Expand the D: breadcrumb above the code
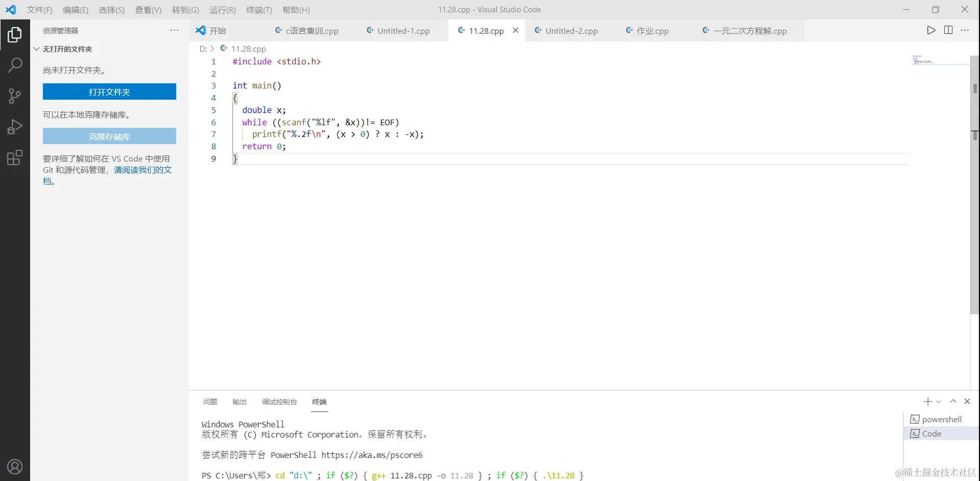 pos(203,49)
